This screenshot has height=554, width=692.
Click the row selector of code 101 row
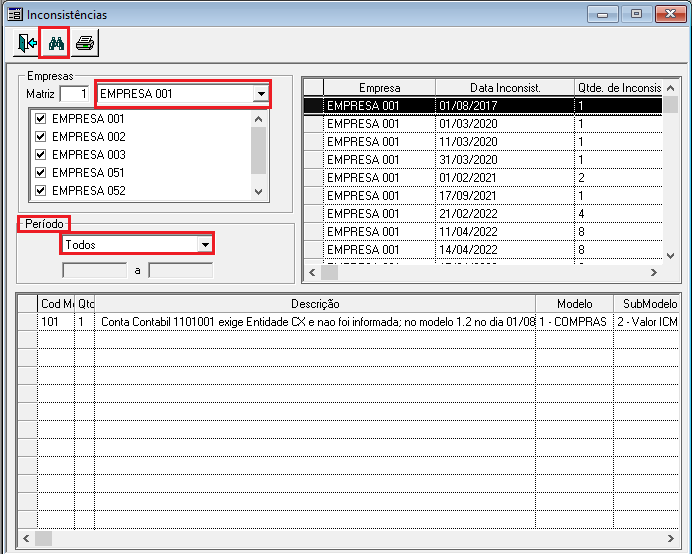click(x=28, y=322)
